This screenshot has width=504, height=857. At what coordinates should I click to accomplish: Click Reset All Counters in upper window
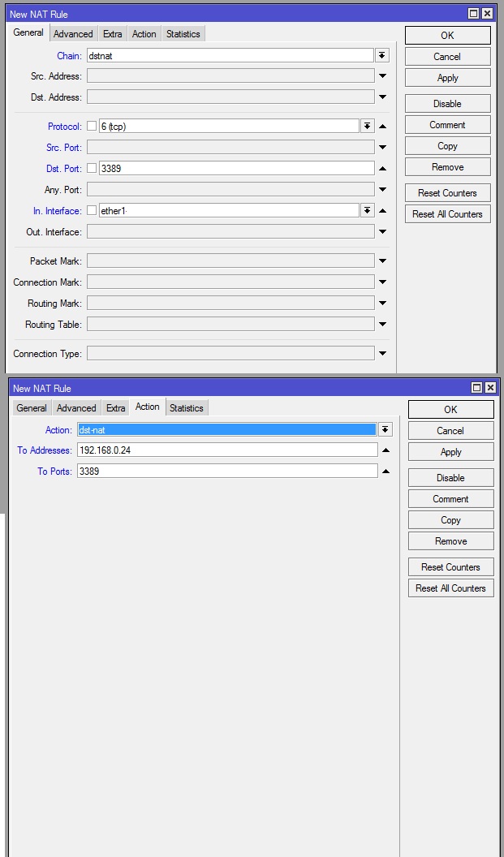click(x=448, y=214)
